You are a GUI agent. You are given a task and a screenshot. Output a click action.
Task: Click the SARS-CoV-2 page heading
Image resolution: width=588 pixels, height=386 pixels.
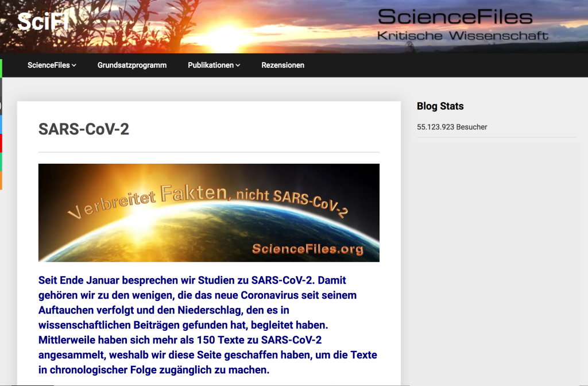point(84,129)
